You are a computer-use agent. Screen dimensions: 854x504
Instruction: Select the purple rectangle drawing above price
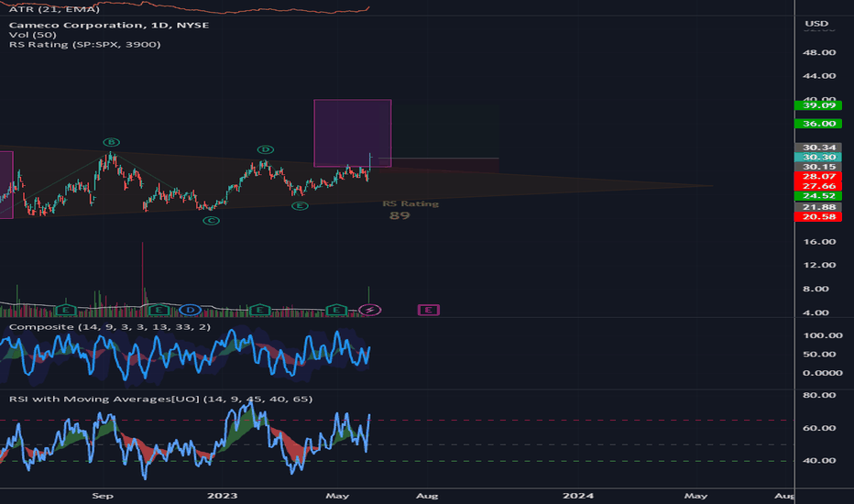tap(353, 133)
